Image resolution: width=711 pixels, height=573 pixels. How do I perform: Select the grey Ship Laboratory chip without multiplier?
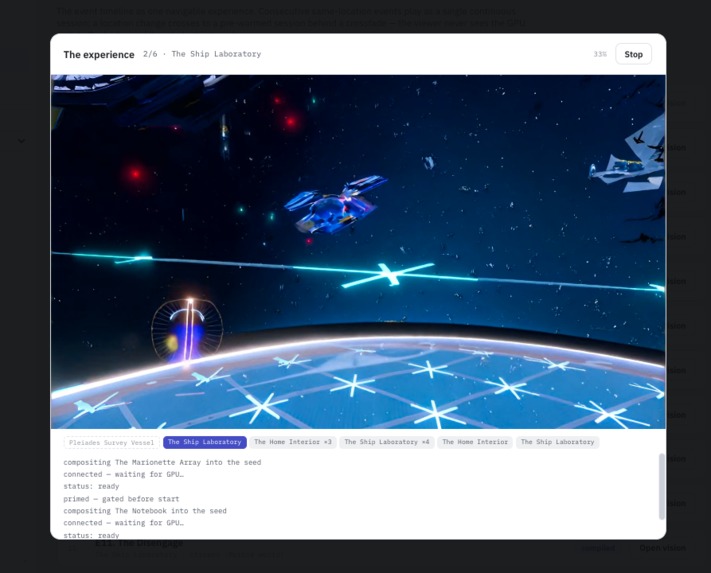coord(557,442)
